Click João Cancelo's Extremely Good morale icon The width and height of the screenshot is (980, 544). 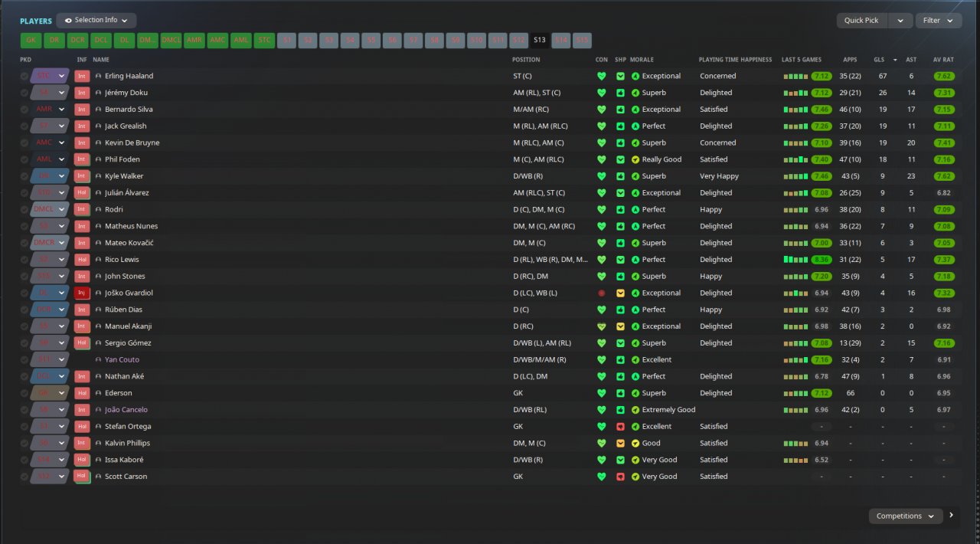[x=635, y=410]
